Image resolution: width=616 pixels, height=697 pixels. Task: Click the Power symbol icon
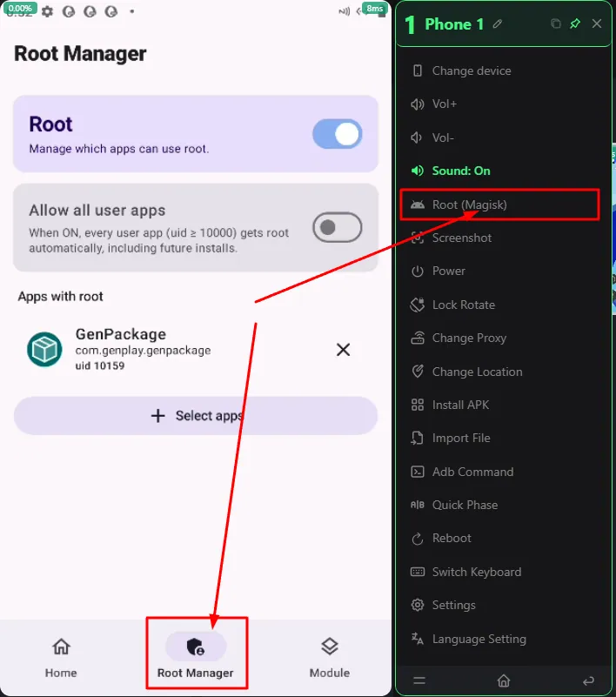(x=418, y=271)
